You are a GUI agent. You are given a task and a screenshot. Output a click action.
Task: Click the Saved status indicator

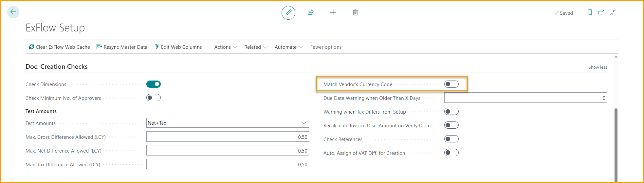pyautogui.click(x=563, y=13)
